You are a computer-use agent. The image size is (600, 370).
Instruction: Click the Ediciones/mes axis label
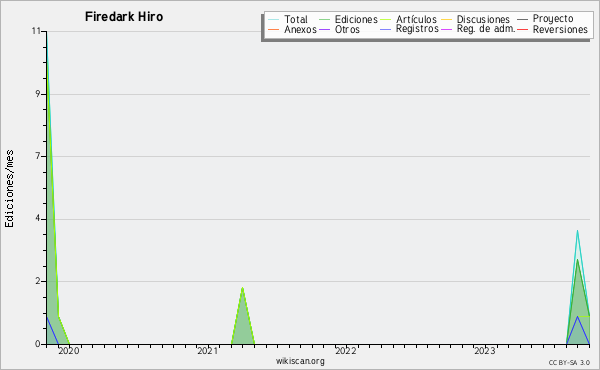pos(9,189)
